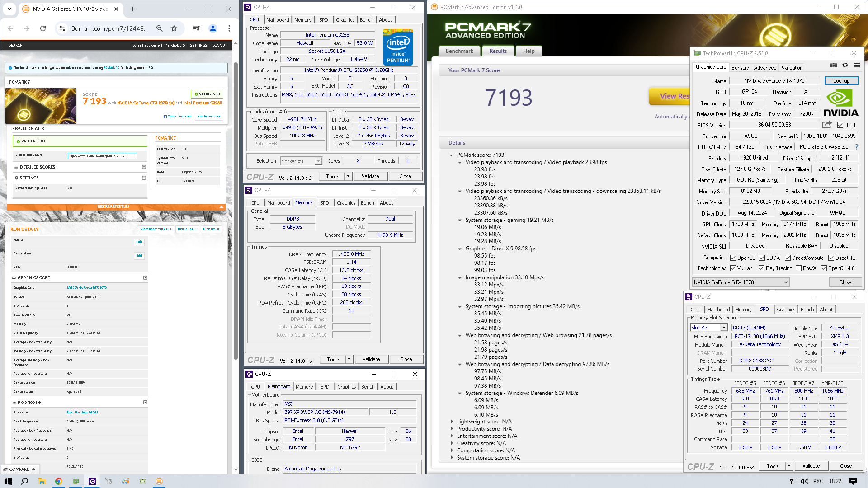This screenshot has width=868, height=488.
Task: Go back in Chrome browser
Action: [x=10, y=28]
